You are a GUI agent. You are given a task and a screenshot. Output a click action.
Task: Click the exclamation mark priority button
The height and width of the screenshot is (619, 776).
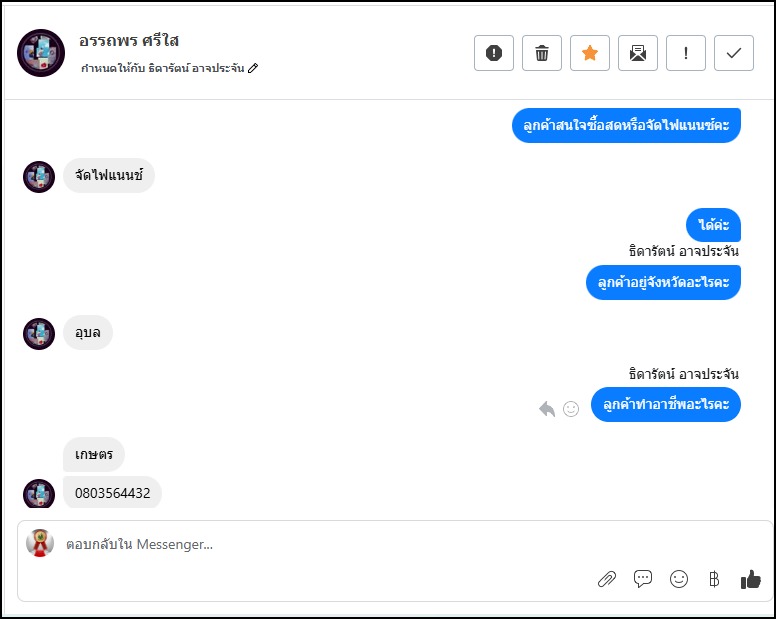[x=686, y=54]
